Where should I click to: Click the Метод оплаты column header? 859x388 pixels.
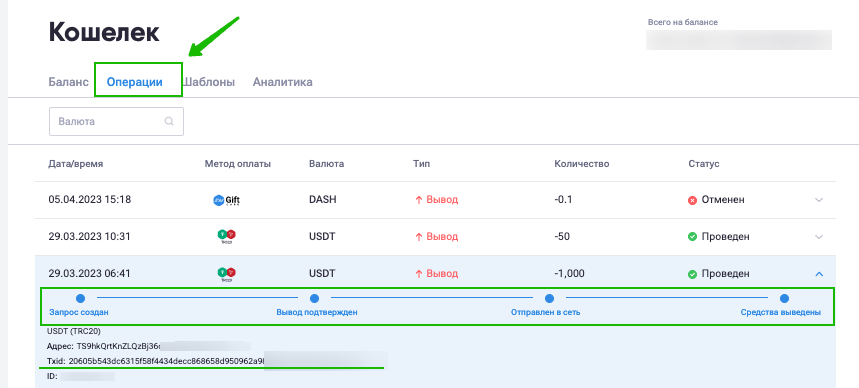point(238,164)
